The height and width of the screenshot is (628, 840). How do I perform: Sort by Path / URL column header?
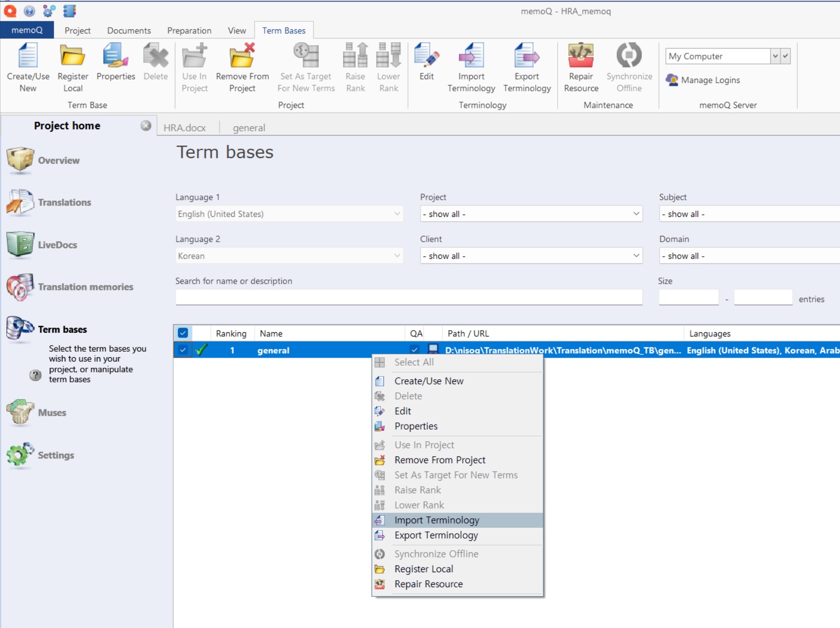[x=563, y=333]
